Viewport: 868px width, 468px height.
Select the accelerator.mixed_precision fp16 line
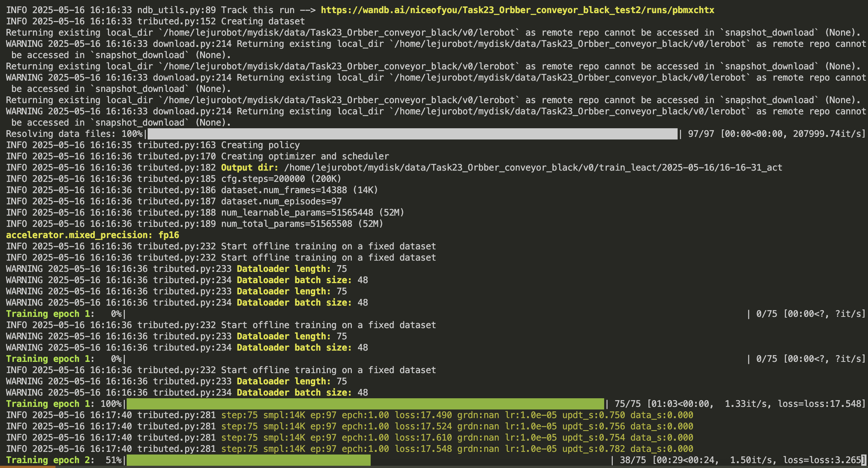[92, 235]
